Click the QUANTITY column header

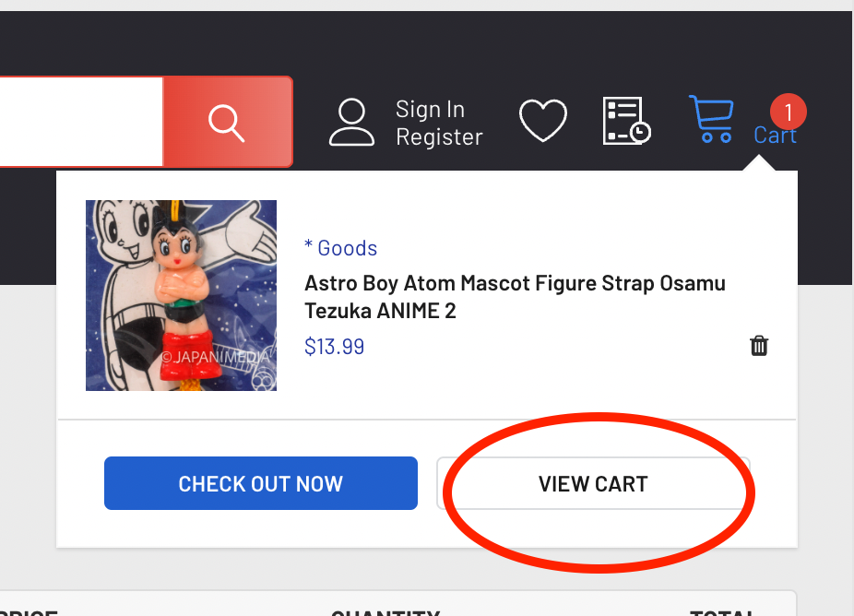pos(385,611)
